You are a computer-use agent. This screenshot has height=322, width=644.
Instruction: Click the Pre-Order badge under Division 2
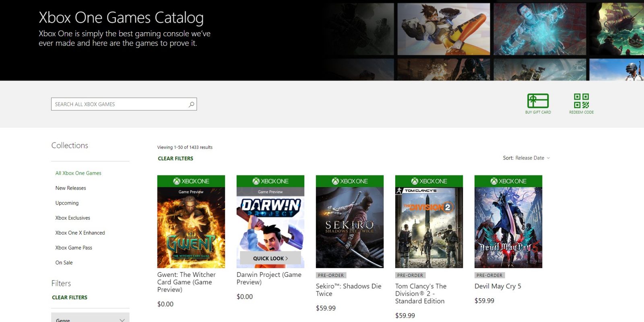tap(410, 275)
